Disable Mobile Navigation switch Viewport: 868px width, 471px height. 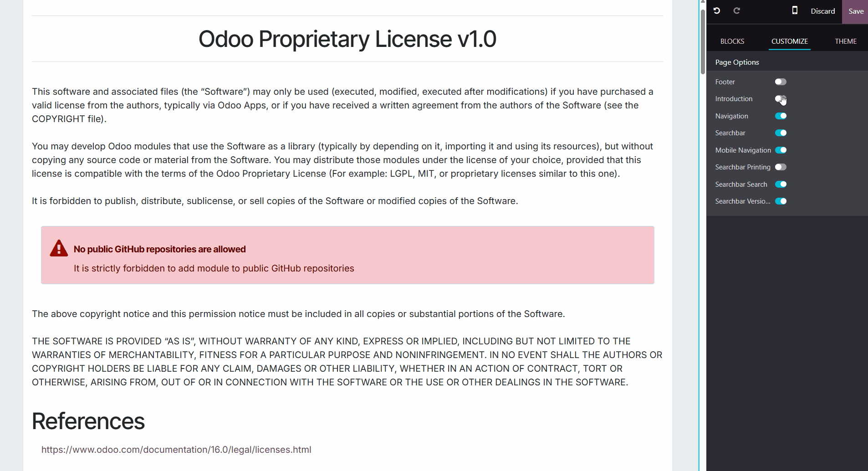pyautogui.click(x=781, y=150)
